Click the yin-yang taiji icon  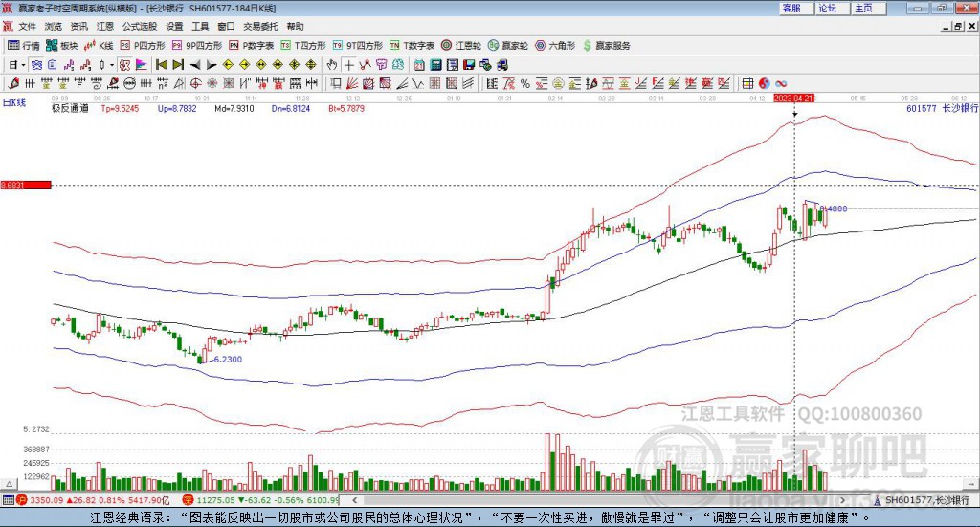[765, 83]
